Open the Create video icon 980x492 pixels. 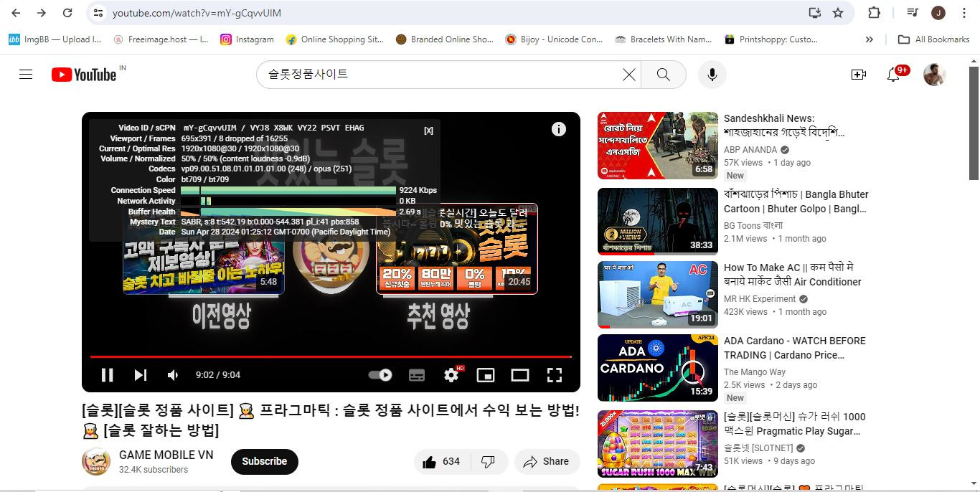859,75
